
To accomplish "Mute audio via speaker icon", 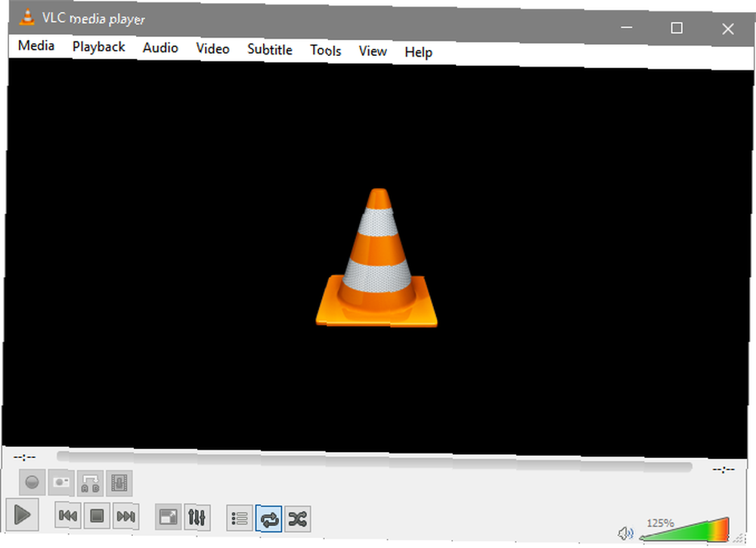I will pos(625,533).
